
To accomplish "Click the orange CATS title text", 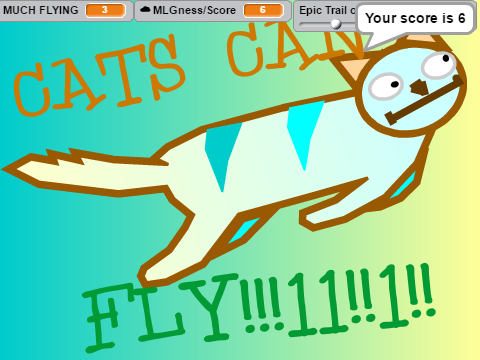I will (99, 75).
